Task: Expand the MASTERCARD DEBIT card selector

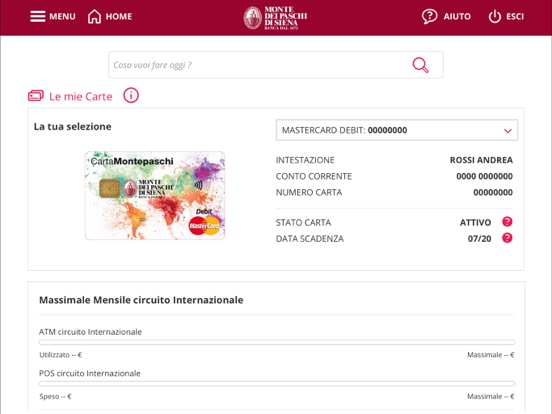Action: 397,130
